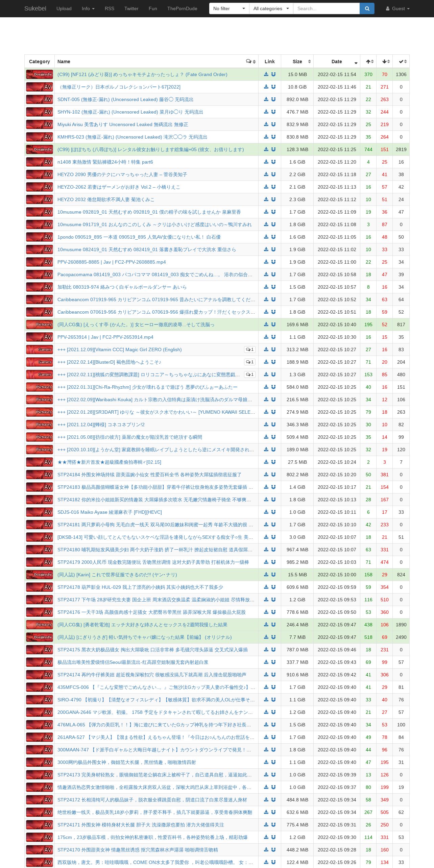
Task: Download torrent for SDJS-016 Maiko Ayase row
Action: (266, 512)
